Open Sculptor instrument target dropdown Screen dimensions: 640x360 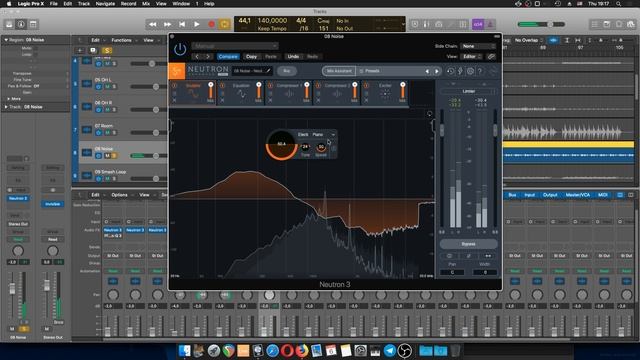pyautogui.click(x=316, y=134)
